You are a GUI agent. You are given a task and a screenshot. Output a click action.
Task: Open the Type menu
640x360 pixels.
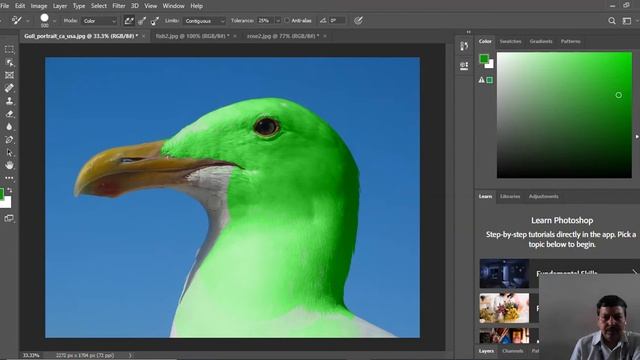tap(79, 6)
